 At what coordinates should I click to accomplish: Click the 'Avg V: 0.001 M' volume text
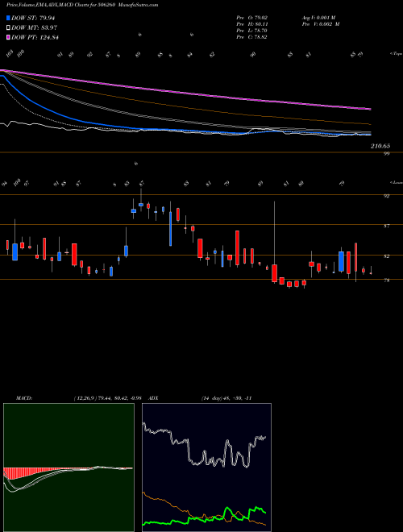coord(318,17)
